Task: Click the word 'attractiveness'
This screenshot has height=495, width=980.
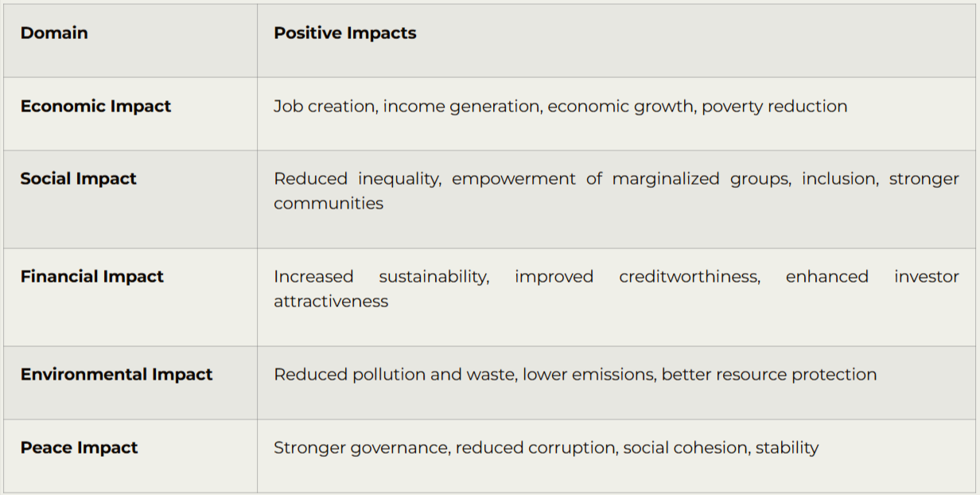Action: tap(331, 301)
